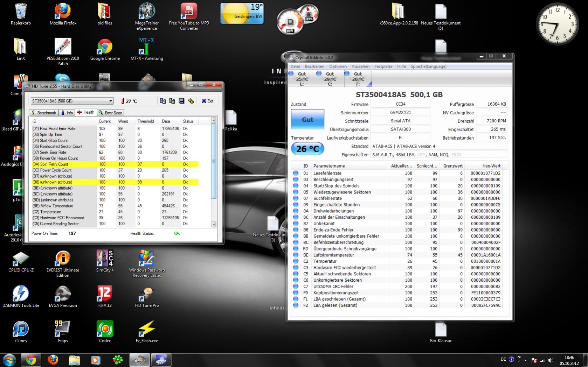Select the C: drive tab in CrystalDiskInfo

(330, 78)
